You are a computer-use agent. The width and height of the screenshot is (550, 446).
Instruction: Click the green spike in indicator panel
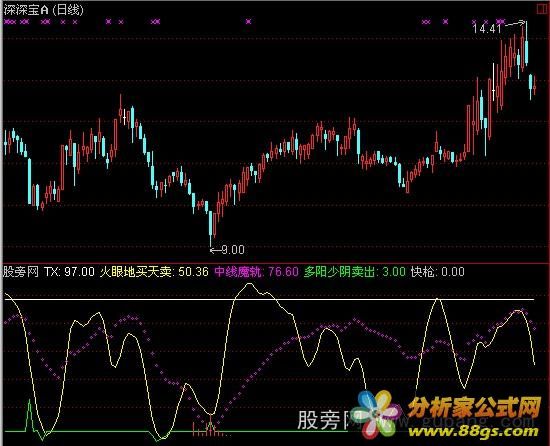tap(29, 415)
